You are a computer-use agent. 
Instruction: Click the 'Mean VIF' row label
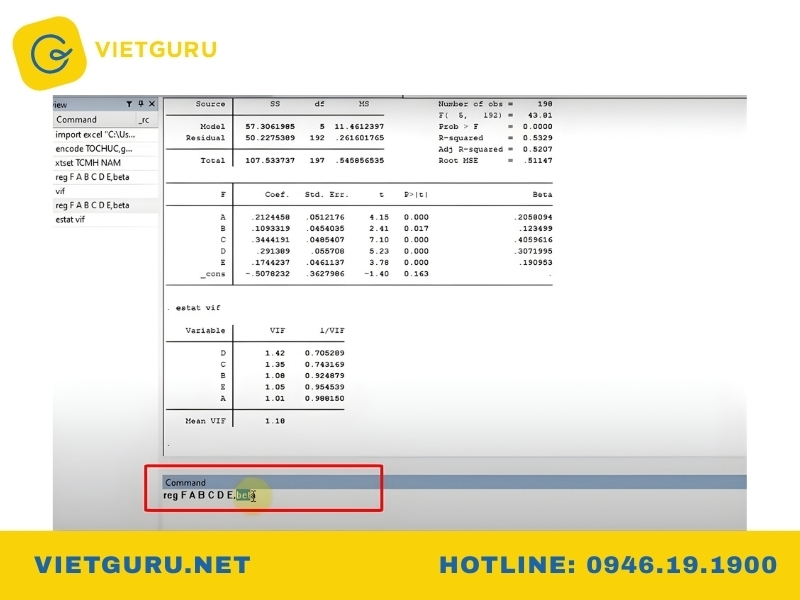[205, 421]
